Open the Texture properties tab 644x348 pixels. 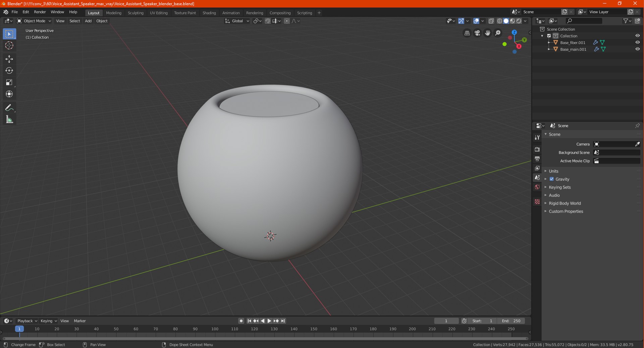[537, 202]
